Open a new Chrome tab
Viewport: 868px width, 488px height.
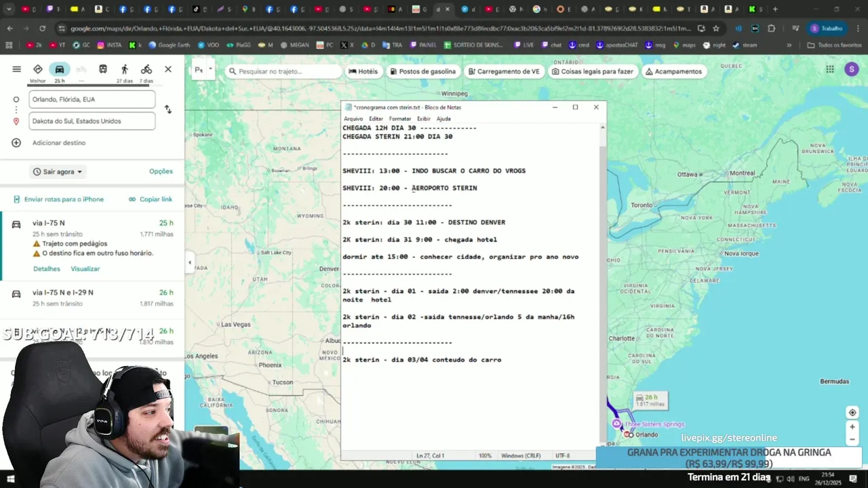click(775, 9)
